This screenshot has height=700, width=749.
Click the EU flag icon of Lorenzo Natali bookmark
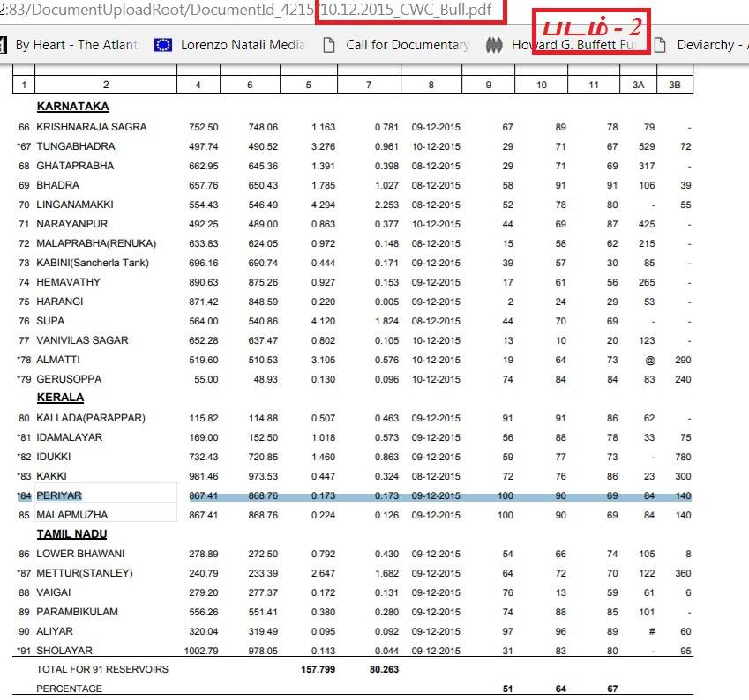tap(163, 45)
